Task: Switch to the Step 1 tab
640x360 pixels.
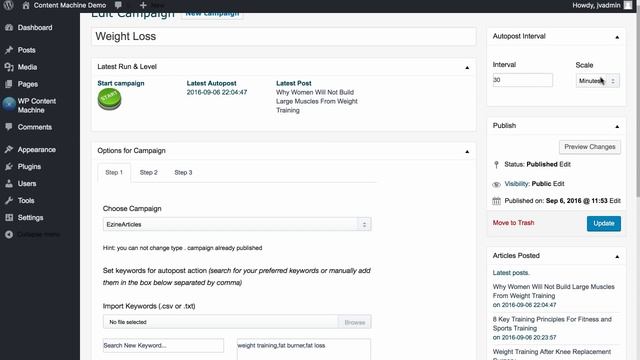Action: (x=114, y=173)
